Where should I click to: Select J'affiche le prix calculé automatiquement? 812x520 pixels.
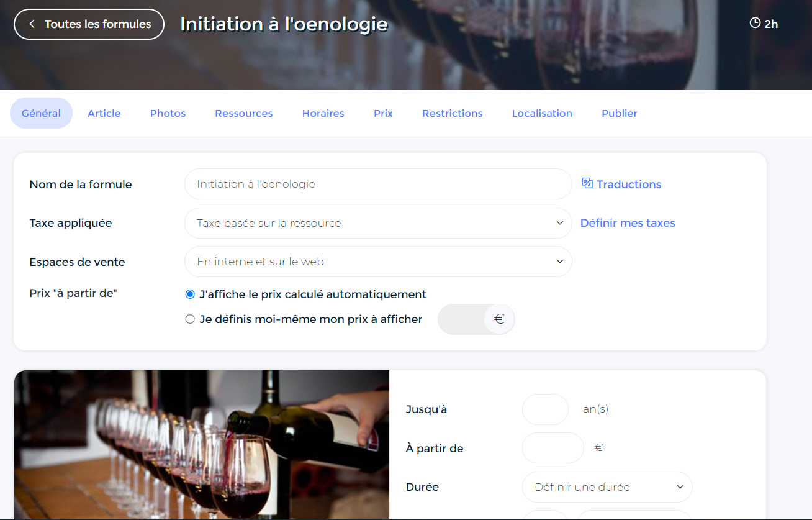pyautogui.click(x=190, y=294)
